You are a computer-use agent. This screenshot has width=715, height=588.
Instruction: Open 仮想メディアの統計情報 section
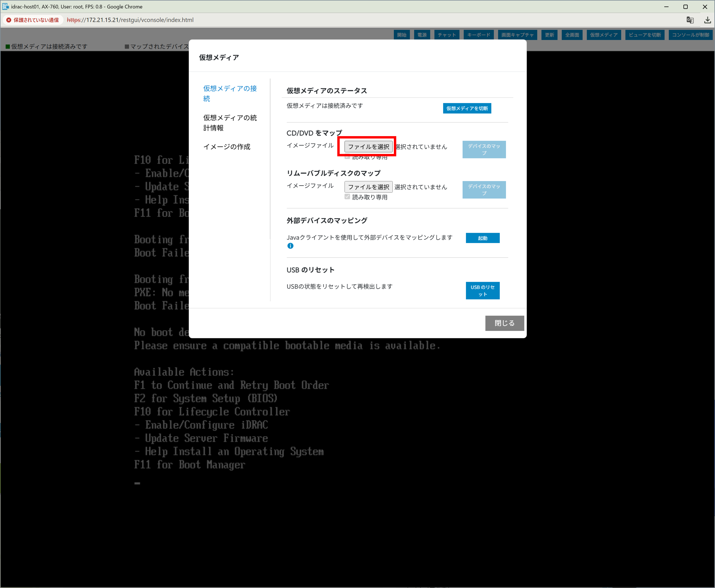pos(230,123)
